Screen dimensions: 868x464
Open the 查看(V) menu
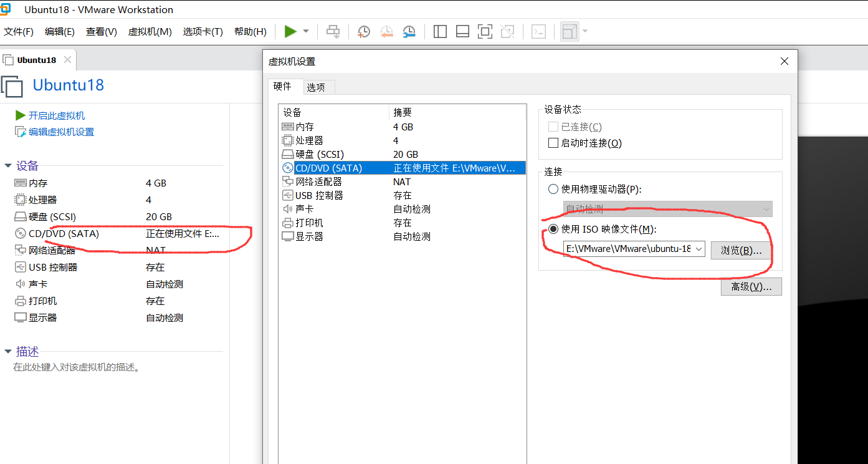pyautogui.click(x=102, y=31)
